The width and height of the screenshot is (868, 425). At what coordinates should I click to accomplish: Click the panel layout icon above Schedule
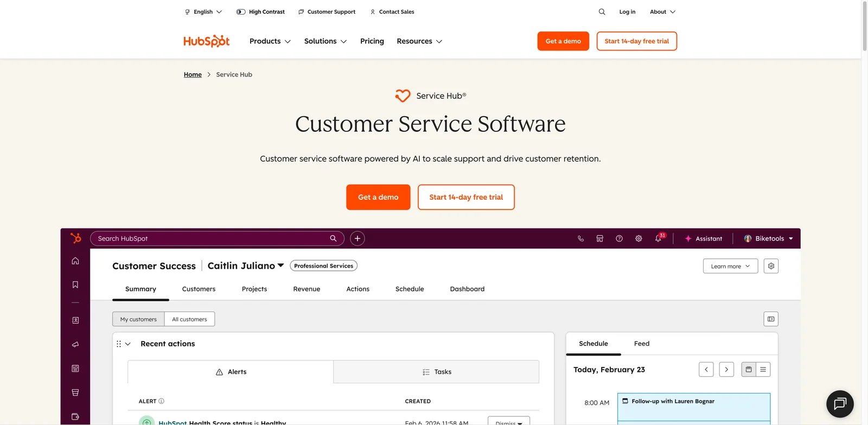(771, 319)
